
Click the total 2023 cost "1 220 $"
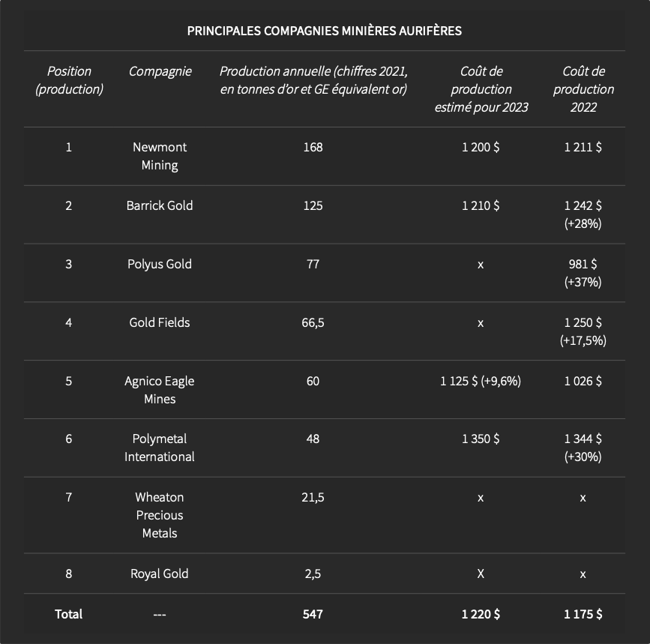[x=481, y=614]
